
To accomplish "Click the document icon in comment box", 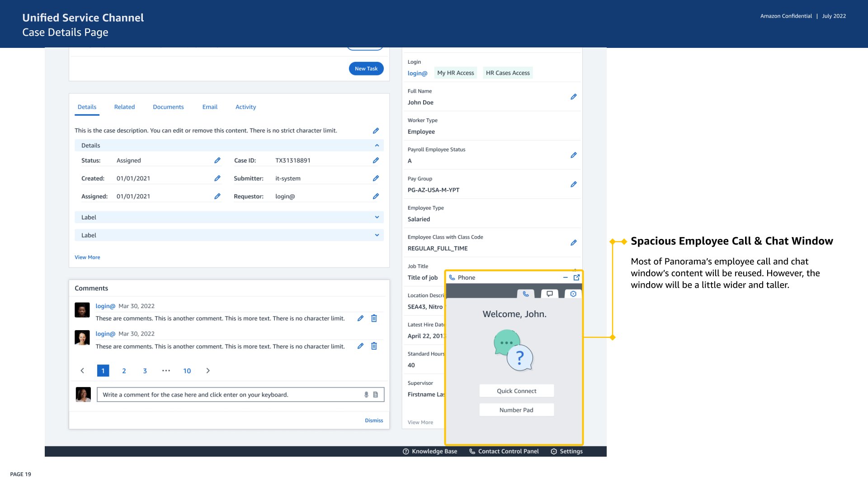I will [375, 395].
